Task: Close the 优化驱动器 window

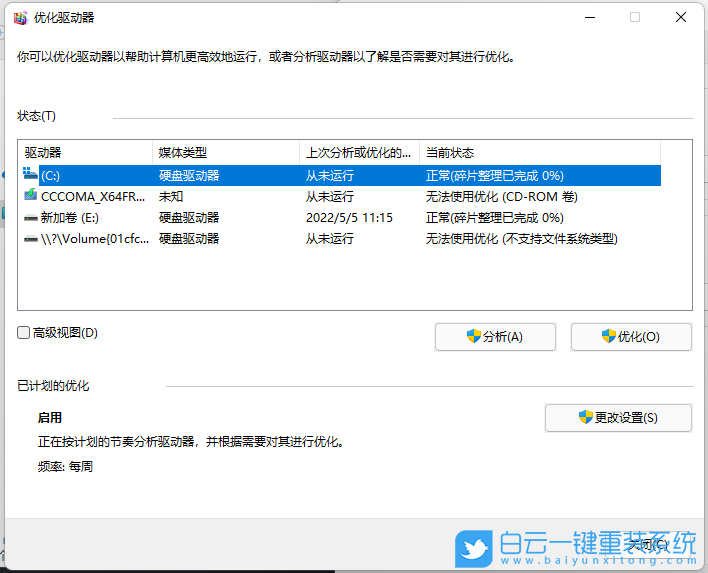Action: (681, 18)
